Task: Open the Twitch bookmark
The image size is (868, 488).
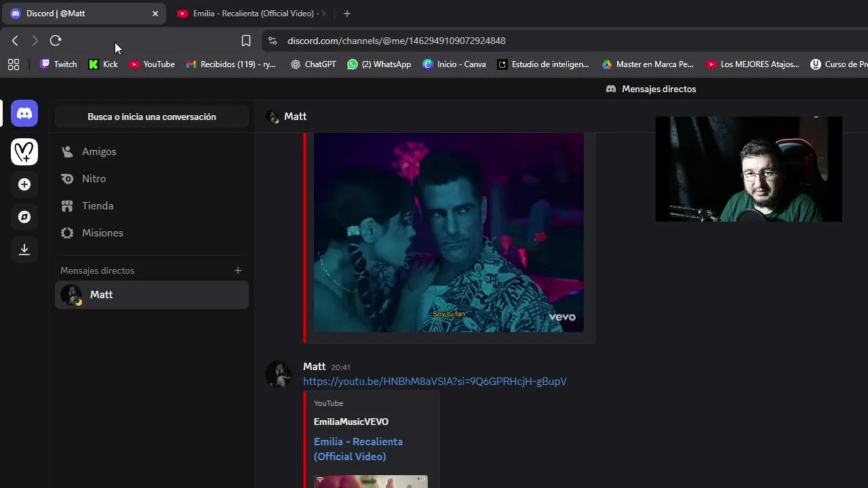Action: (x=58, y=64)
